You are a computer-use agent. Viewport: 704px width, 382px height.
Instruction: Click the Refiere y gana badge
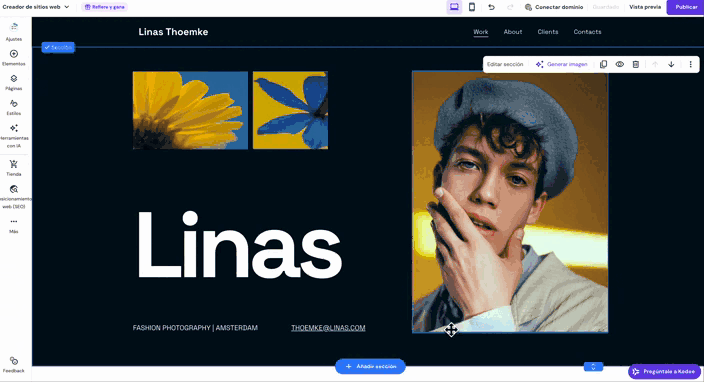[105, 7]
